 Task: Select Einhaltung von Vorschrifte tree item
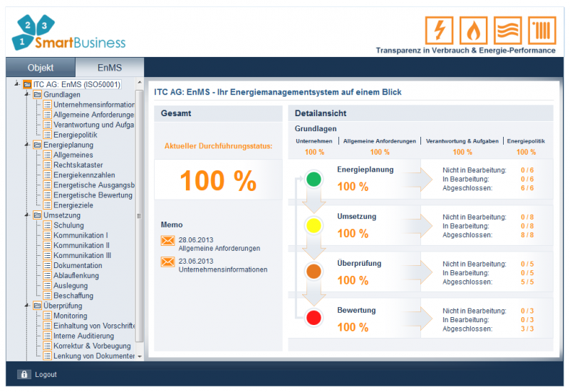94,326
